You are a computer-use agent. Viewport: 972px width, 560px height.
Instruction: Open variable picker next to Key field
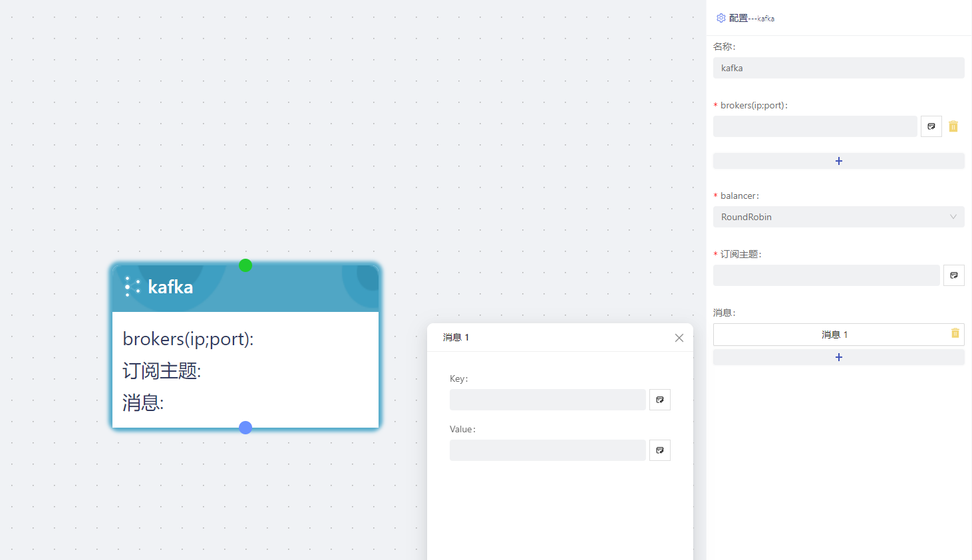point(660,400)
